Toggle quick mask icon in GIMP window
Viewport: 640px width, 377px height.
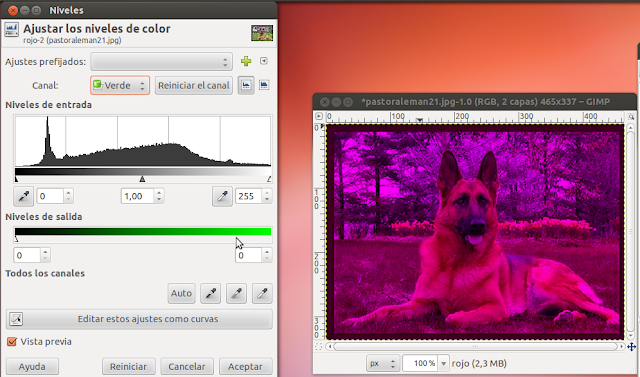318,347
